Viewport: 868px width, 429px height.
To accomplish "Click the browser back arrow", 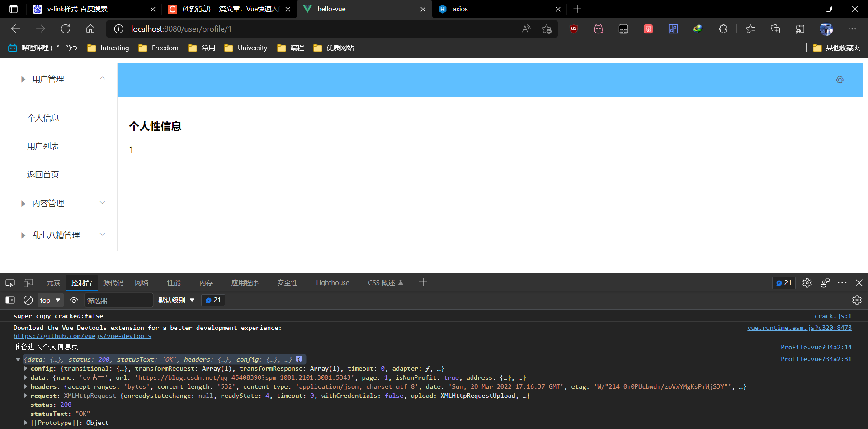I will pos(16,29).
